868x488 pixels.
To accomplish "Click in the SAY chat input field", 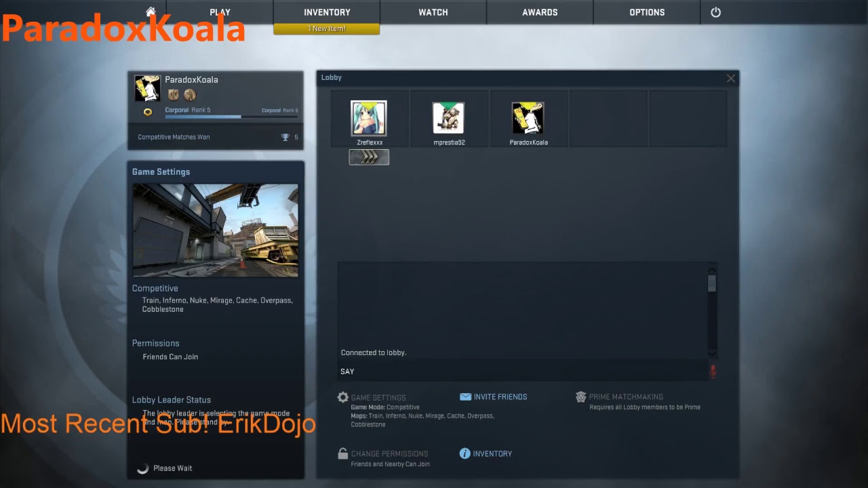I will (522, 371).
